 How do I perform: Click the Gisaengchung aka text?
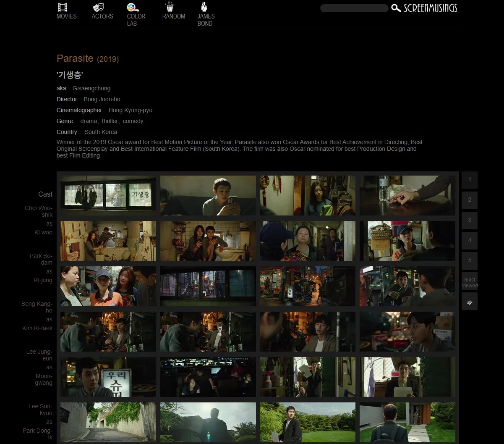click(x=91, y=88)
